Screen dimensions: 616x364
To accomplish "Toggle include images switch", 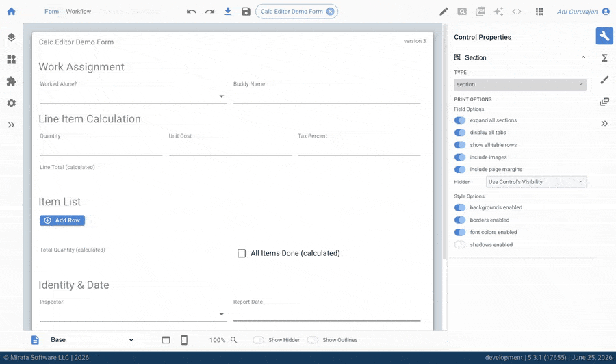I will click(x=460, y=157).
